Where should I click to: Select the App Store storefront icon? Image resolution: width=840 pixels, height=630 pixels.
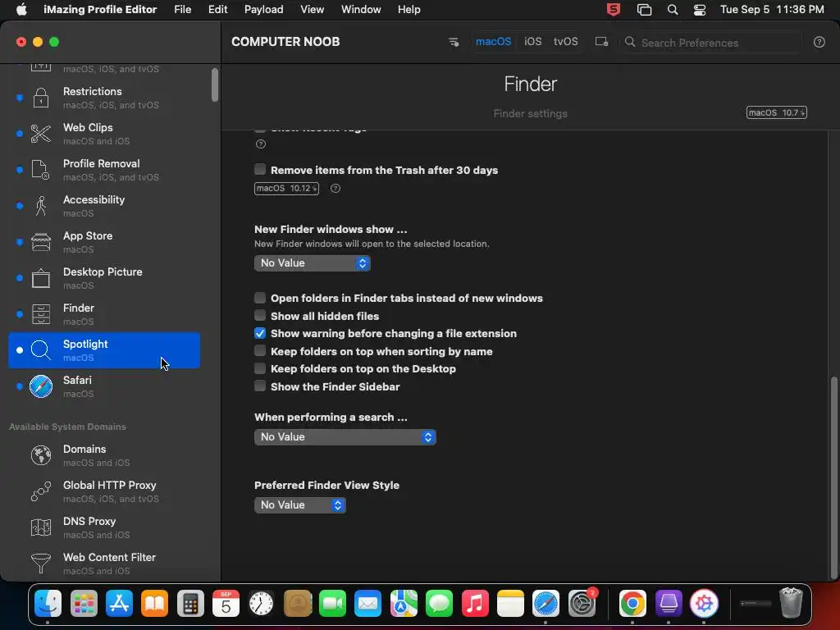(41, 242)
